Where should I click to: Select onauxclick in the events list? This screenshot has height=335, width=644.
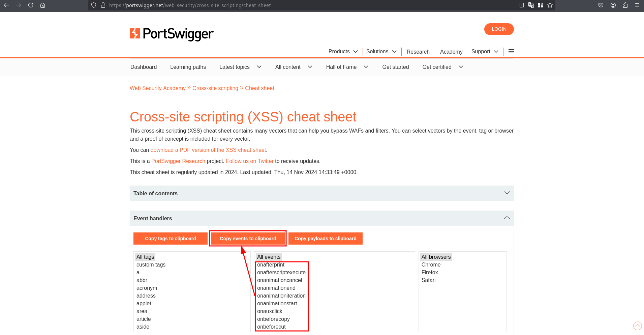click(270, 311)
